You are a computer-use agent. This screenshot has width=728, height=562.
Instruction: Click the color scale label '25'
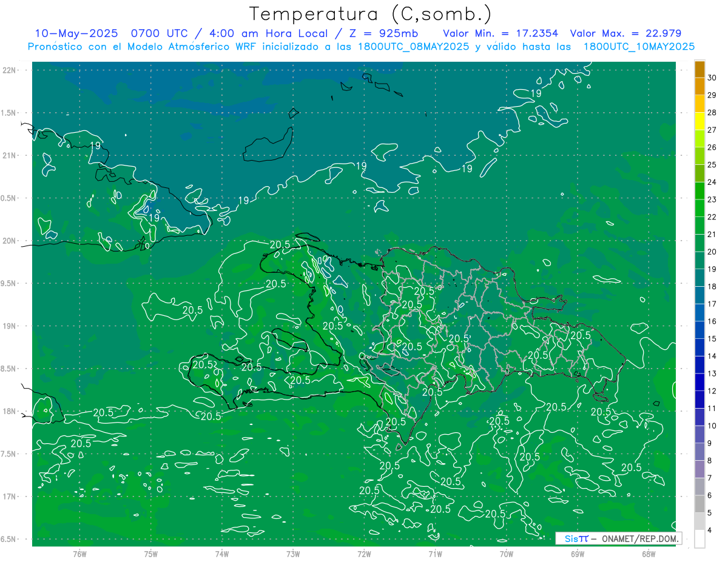(x=712, y=165)
